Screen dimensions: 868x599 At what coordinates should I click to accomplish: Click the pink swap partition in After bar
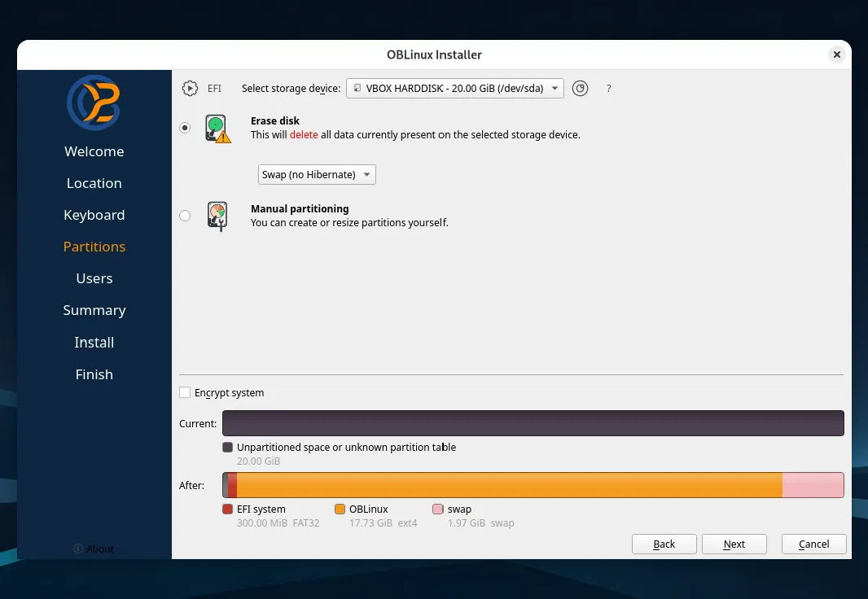(813, 485)
